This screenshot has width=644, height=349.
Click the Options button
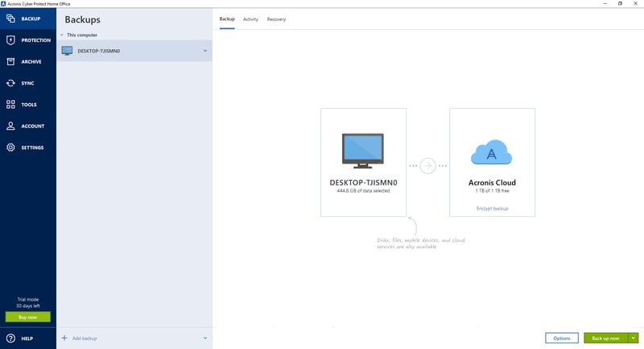[x=561, y=338]
